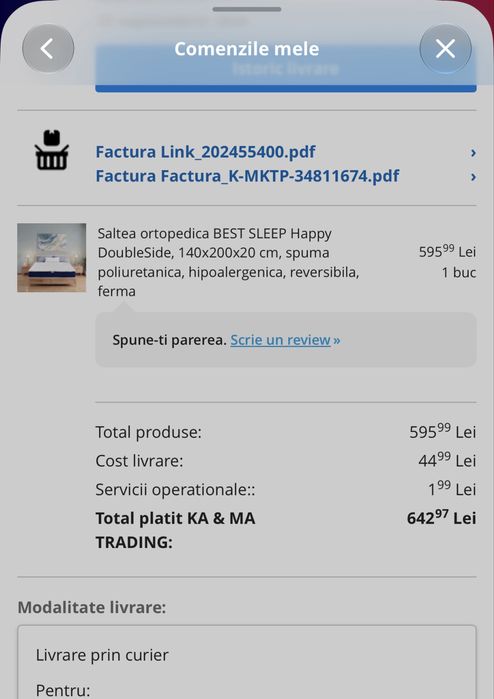494x699 pixels.
Task: Tap the Spune-ti parerea review bubble
Action: [x=286, y=340]
